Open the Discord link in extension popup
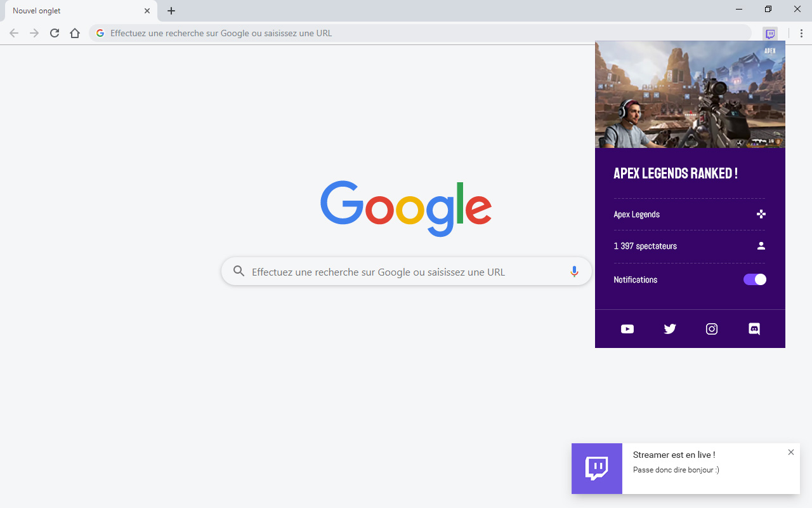Image resolution: width=812 pixels, height=508 pixels. (754, 329)
